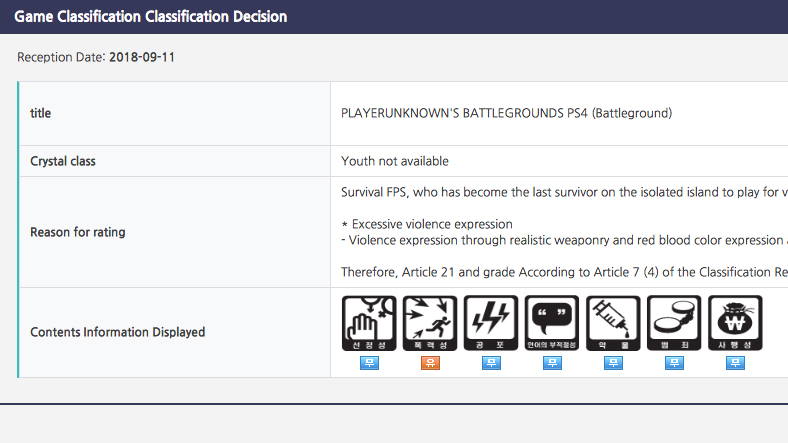This screenshot has height=443, width=788.
Task: Click the blue indicator under sexuality icon
Action: click(369, 363)
